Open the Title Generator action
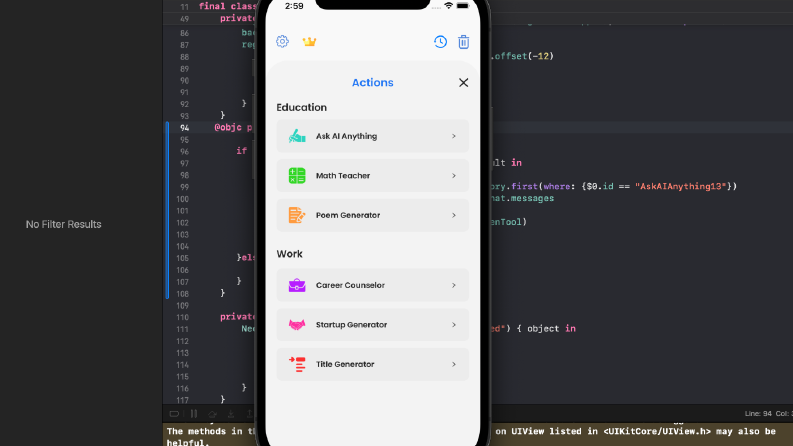Image resolution: width=793 pixels, height=446 pixels. (x=372, y=364)
